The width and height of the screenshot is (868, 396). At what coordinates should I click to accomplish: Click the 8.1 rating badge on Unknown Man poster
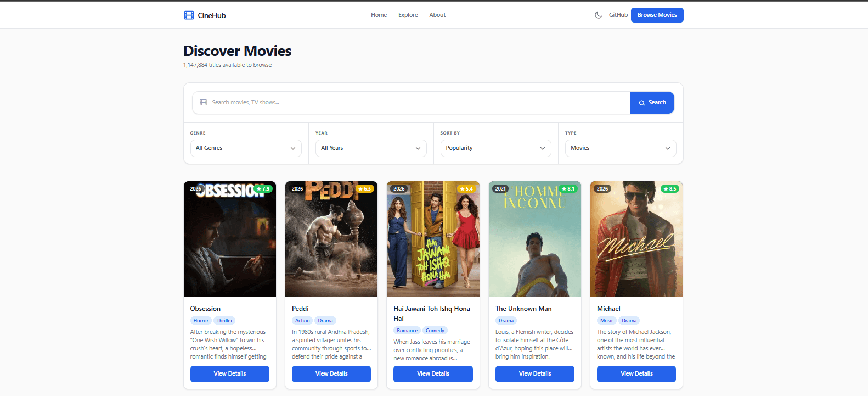pyautogui.click(x=568, y=189)
